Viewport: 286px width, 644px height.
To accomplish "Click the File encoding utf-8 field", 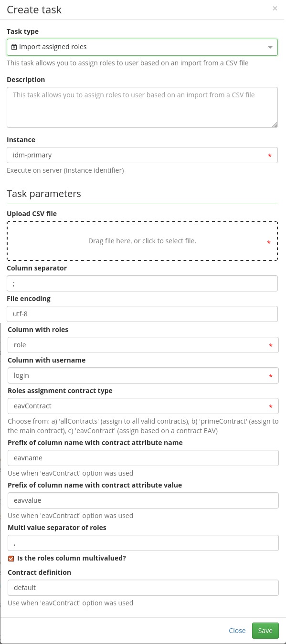I will pyautogui.click(x=142, y=314).
